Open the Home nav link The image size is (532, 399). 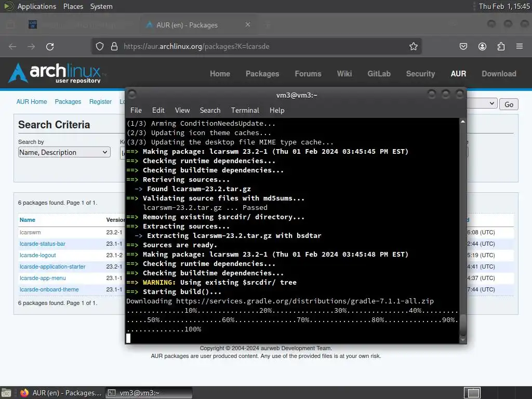[x=220, y=74]
